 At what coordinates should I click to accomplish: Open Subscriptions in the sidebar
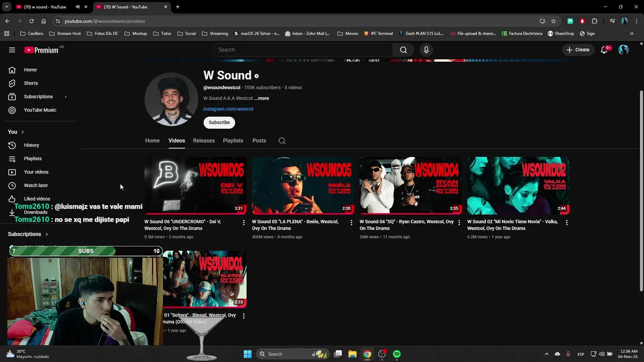tap(38, 97)
